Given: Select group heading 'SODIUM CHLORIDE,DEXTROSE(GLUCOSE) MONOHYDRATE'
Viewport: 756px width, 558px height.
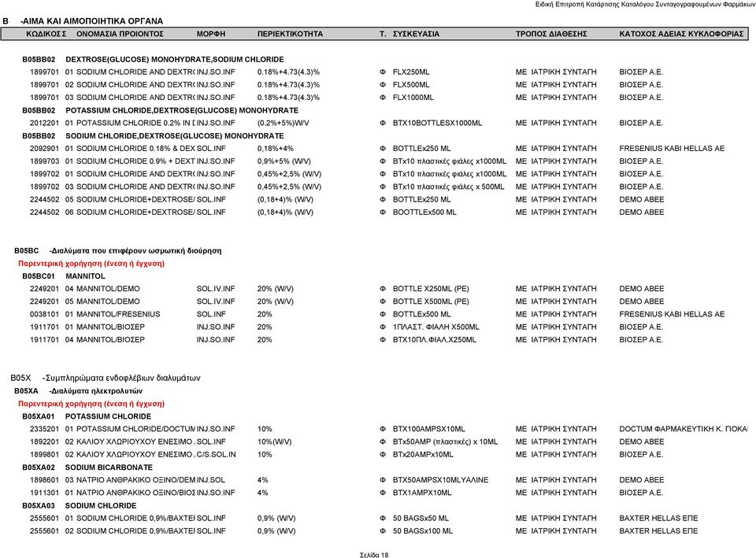Looking at the screenshot, I should pyautogui.click(x=175, y=136).
